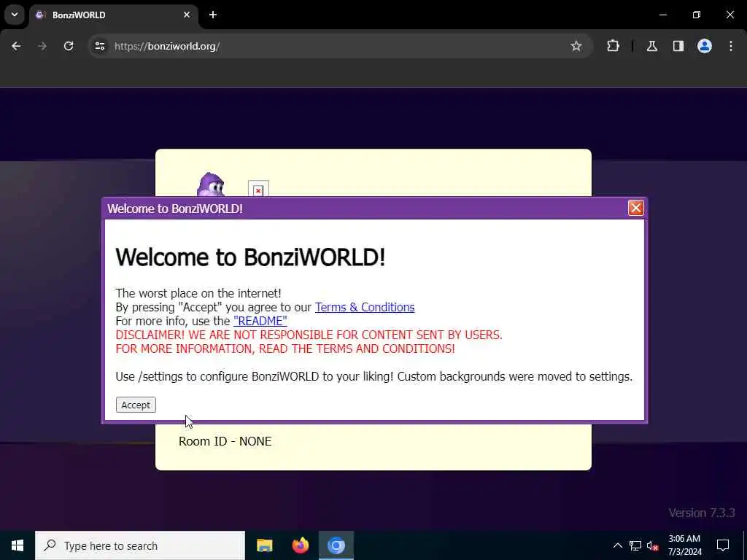This screenshot has width=747, height=560.
Task: Click the large "Welcome to BonziWORLD!" heading
Action: pos(250,257)
